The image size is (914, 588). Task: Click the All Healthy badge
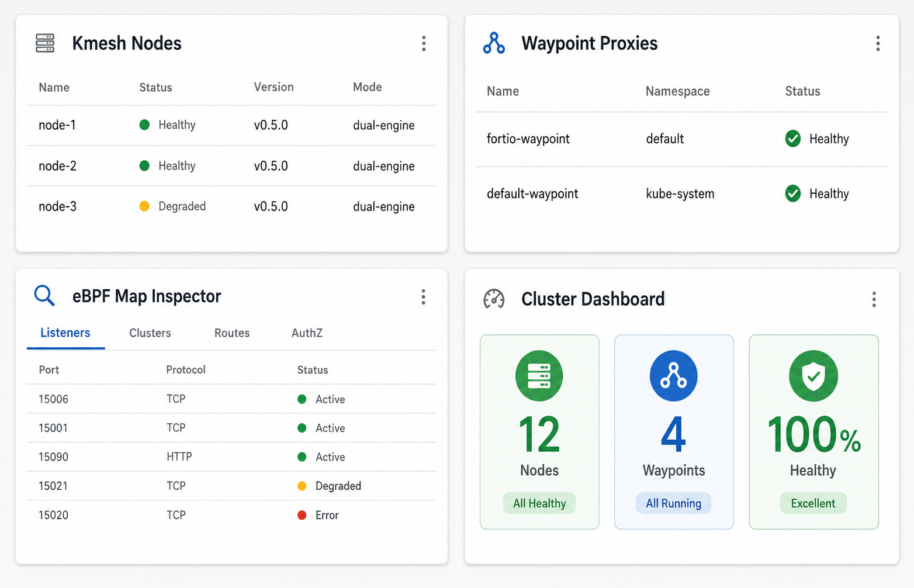point(539,503)
